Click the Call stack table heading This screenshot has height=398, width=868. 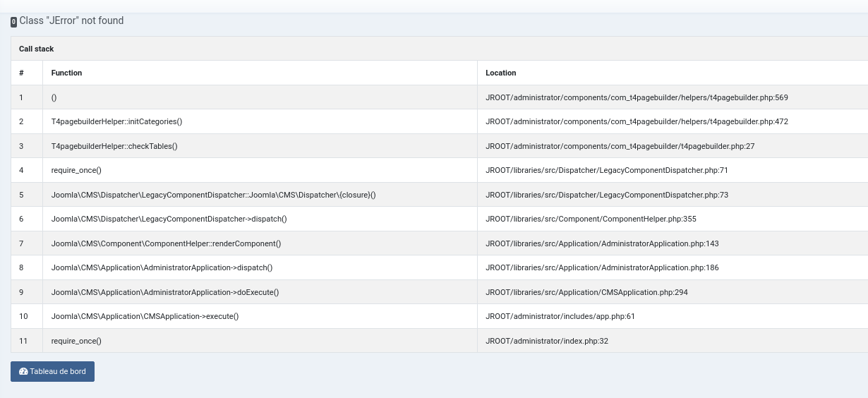[37, 49]
